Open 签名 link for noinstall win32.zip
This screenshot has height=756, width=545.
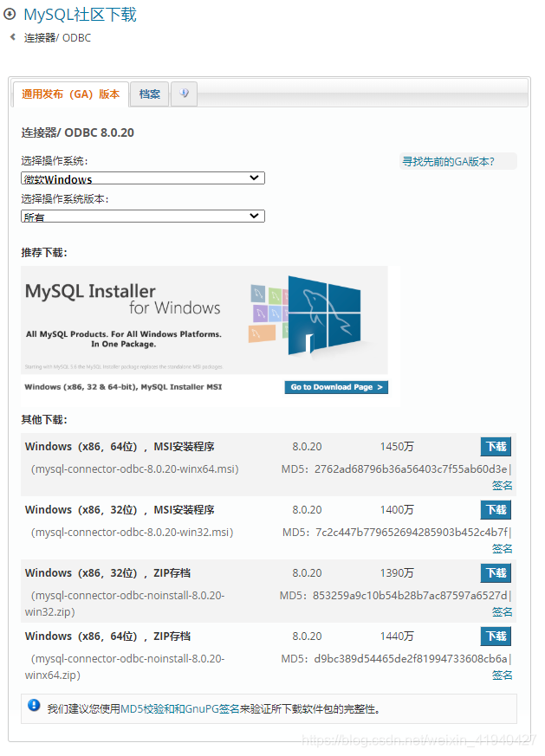pyautogui.click(x=502, y=612)
